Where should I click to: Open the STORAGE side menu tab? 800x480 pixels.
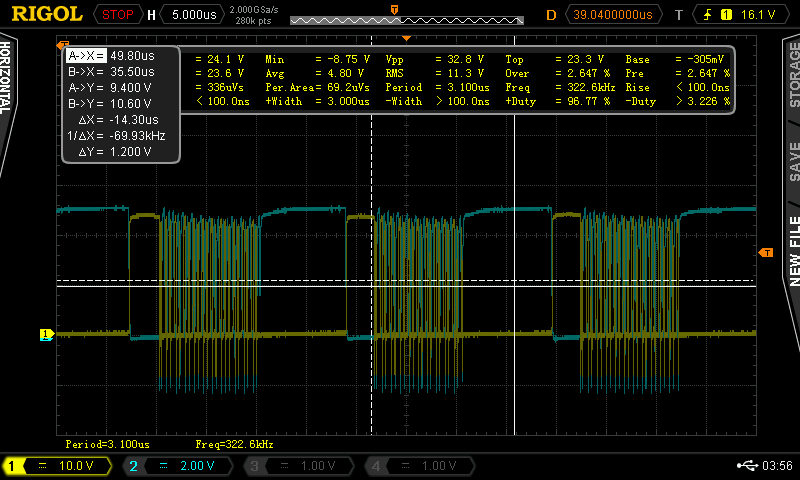[x=794, y=75]
